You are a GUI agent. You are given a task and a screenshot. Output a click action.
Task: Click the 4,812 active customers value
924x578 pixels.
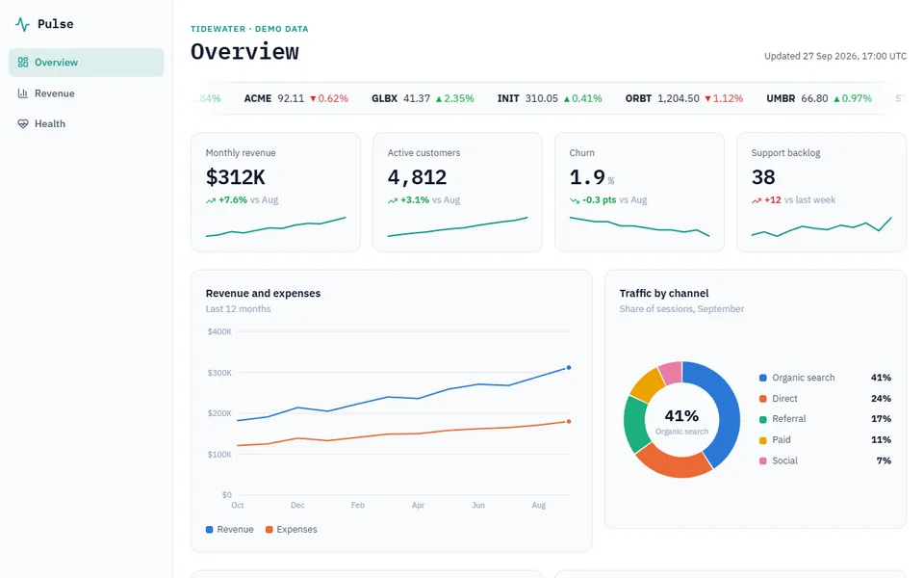[x=417, y=177]
